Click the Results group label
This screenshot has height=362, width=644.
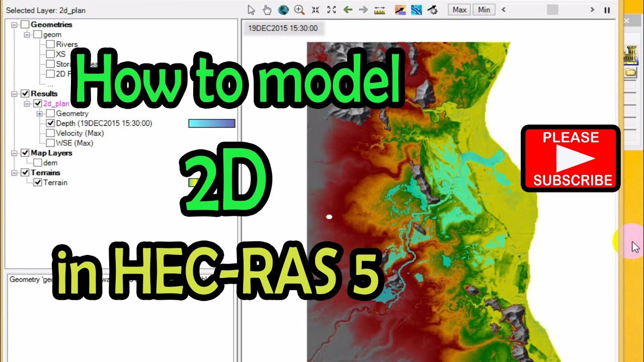44,94
